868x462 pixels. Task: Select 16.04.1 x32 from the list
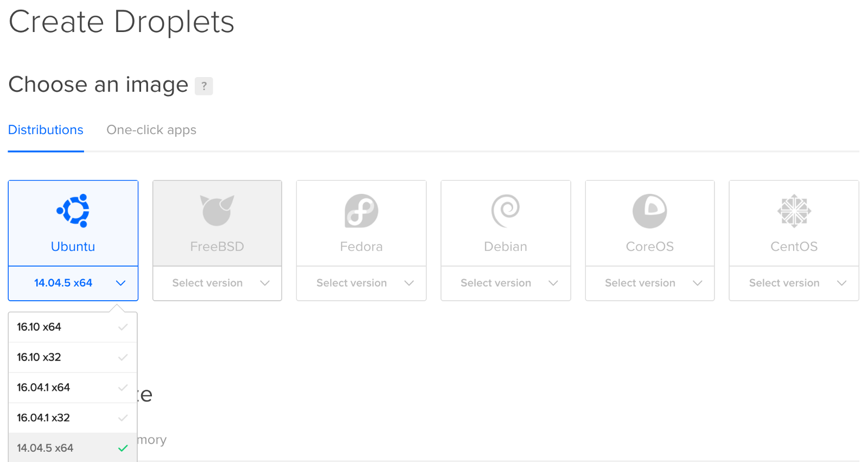pyautogui.click(x=72, y=418)
